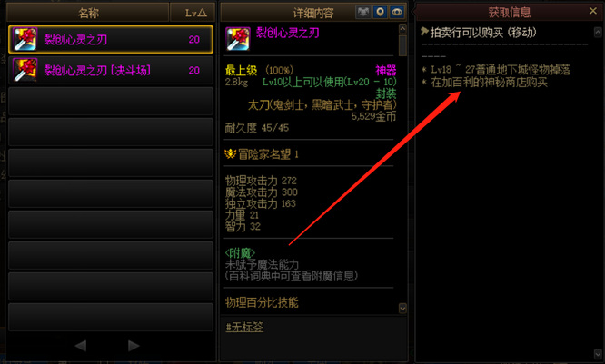Select the 裂创心灵之刃 [决斗场] weapon icon

pyautogui.click(x=25, y=70)
